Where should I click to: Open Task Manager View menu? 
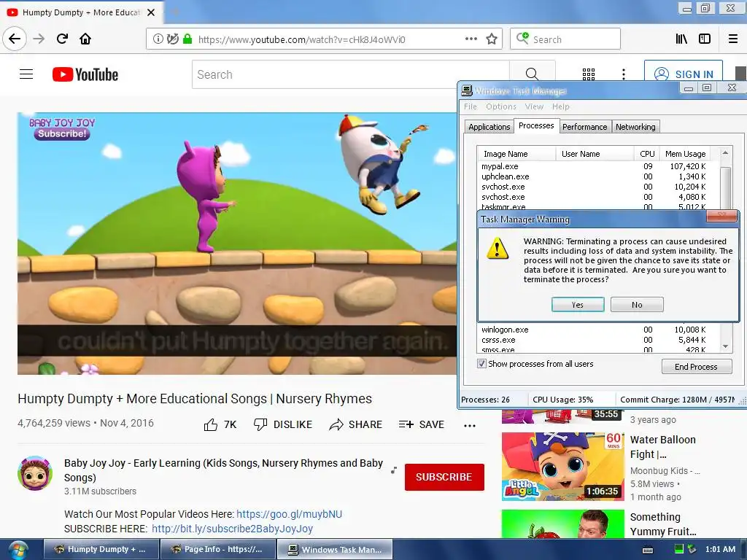534,106
